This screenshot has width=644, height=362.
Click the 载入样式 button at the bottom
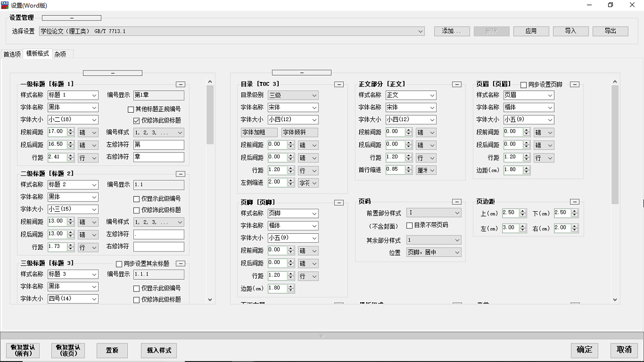[158, 350]
